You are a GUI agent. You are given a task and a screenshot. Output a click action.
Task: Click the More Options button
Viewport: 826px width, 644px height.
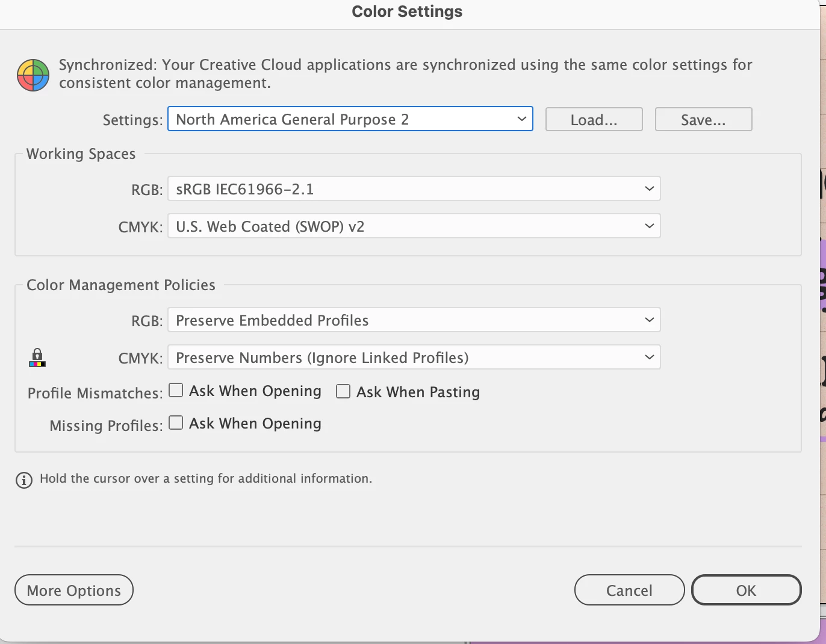click(x=74, y=590)
